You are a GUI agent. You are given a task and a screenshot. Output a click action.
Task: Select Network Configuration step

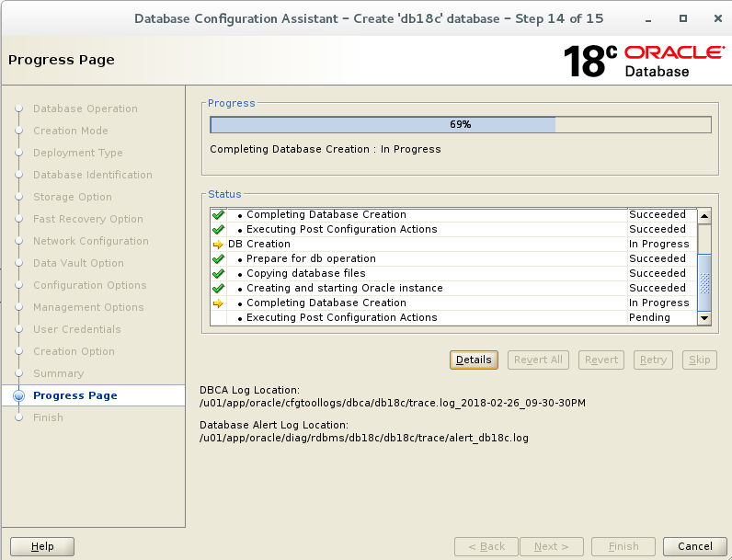click(90, 241)
